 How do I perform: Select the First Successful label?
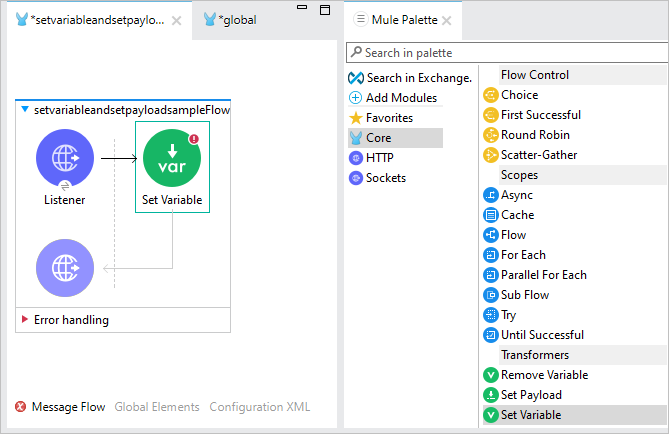click(x=541, y=115)
